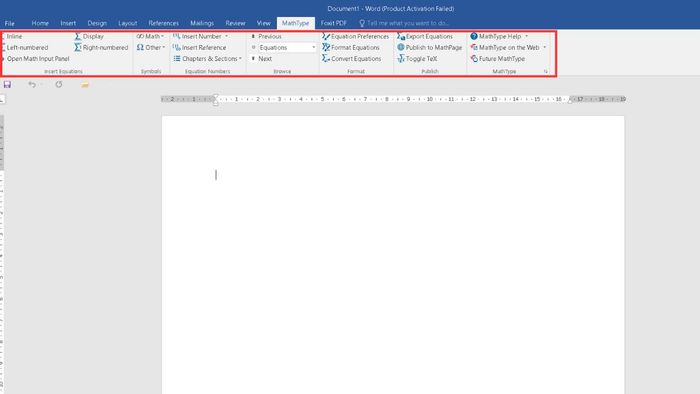Screen dimensions: 700x394
Task: Switch to the Insert tab
Action: [x=68, y=23]
